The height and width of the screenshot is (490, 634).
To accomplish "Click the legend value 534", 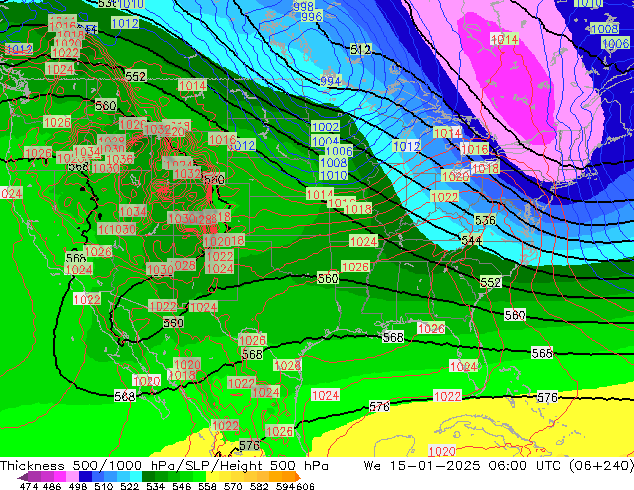I will coord(155,486).
